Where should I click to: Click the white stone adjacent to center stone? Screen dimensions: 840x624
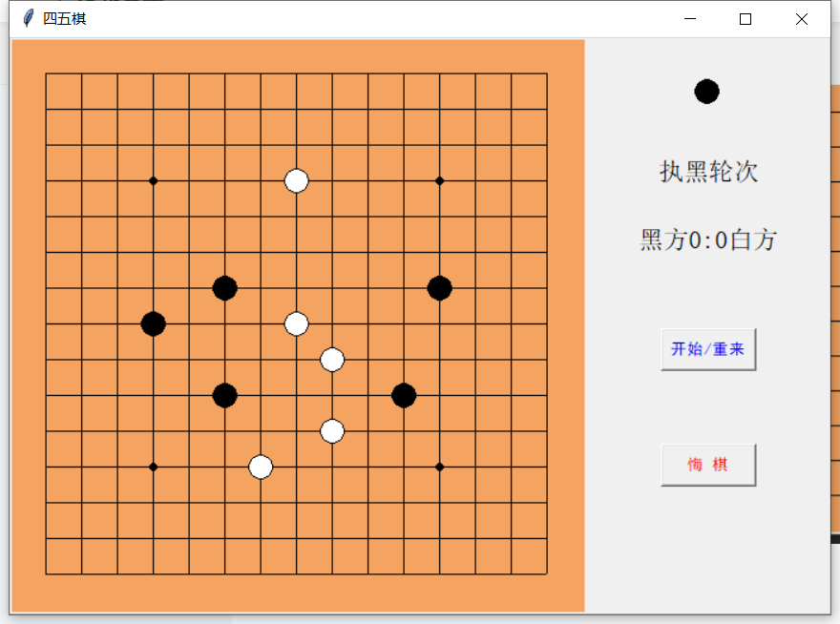click(332, 360)
